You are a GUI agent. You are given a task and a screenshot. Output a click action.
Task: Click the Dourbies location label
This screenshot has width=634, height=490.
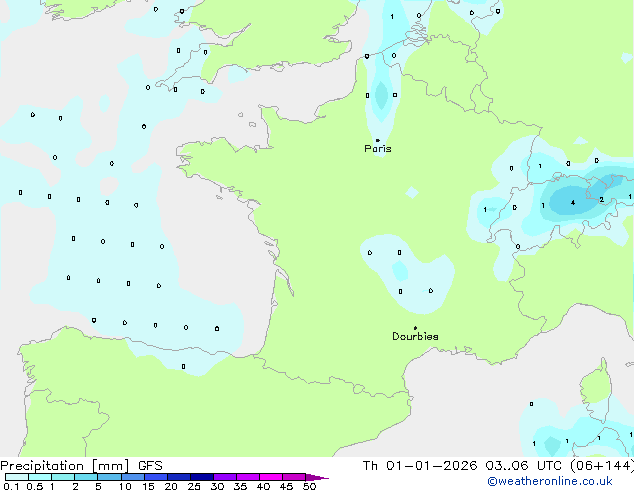coord(415,336)
